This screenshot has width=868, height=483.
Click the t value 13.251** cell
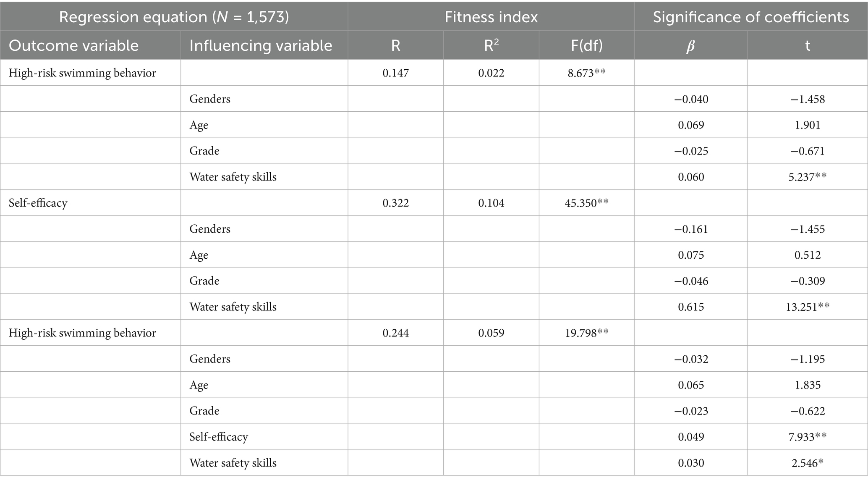tap(807, 307)
